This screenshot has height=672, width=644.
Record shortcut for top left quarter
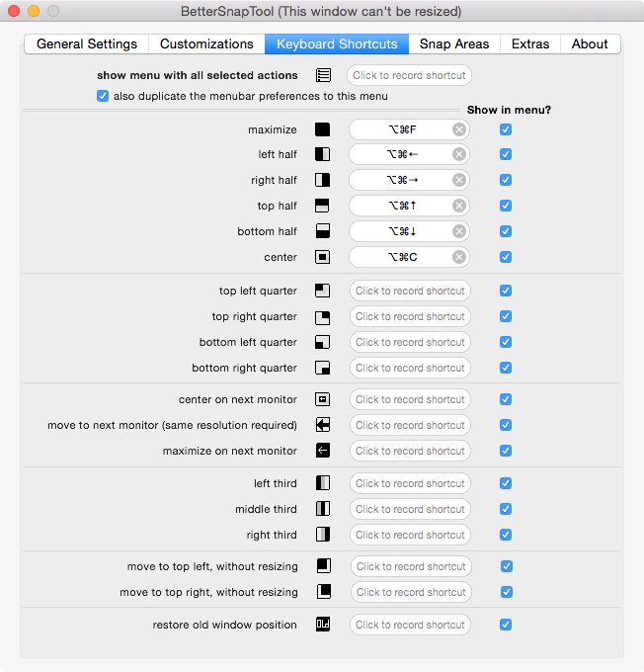point(410,291)
